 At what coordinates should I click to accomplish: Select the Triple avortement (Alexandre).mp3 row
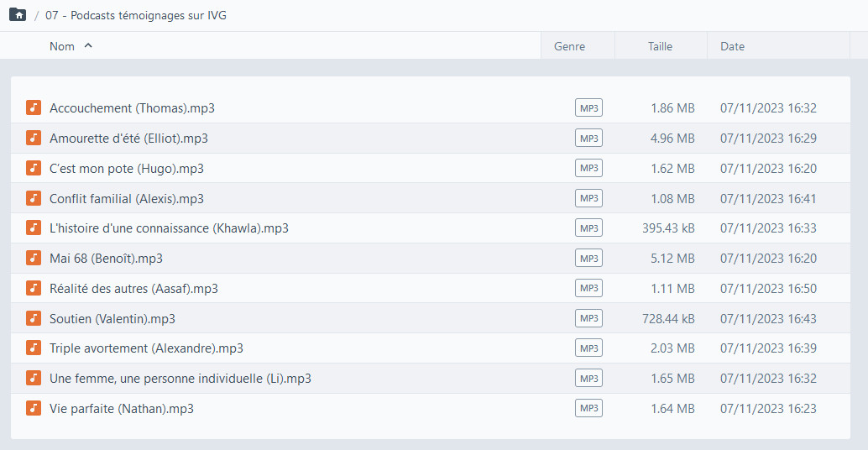tap(430, 348)
